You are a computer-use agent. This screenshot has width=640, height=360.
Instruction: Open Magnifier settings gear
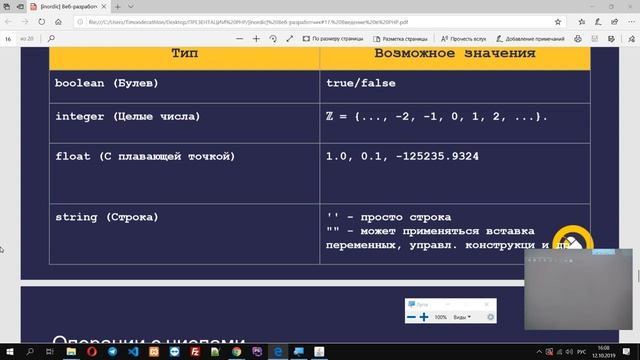(490, 317)
